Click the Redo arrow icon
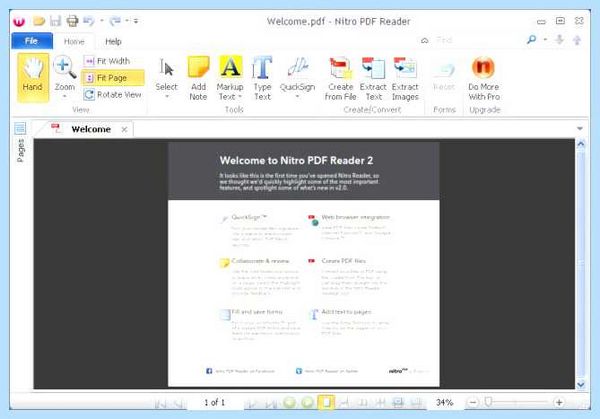Screen dimensions: 600x419 115,21
